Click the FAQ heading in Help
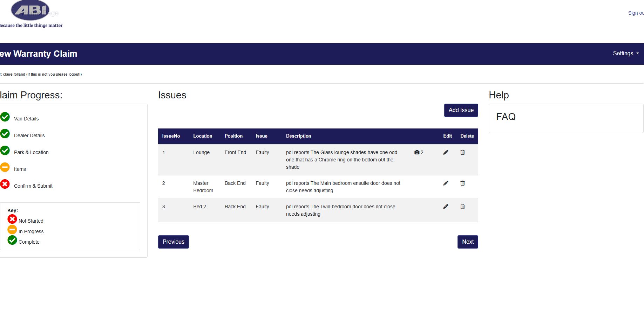This screenshot has width=644, height=313. click(x=506, y=117)
